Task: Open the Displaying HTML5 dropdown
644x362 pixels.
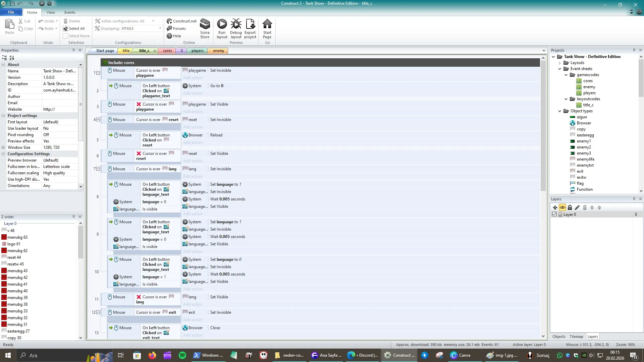Action: pyautogui.click(x=160, y=28)
